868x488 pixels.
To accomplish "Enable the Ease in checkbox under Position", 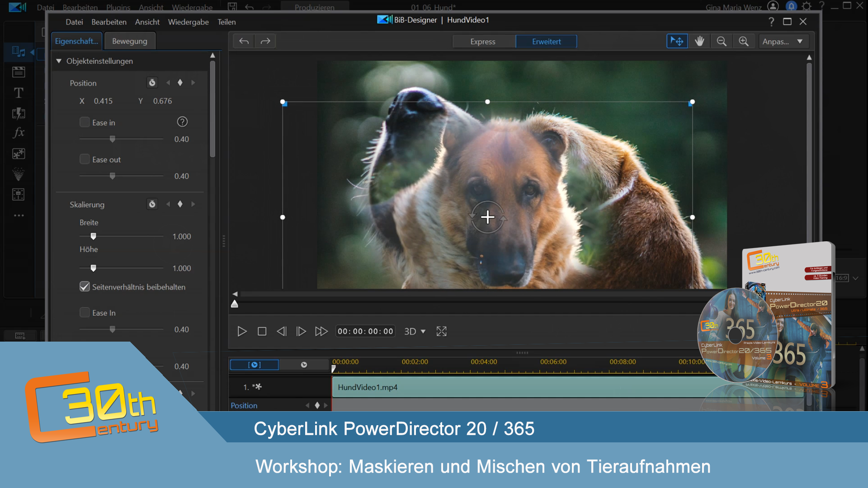I will point(85,122).
